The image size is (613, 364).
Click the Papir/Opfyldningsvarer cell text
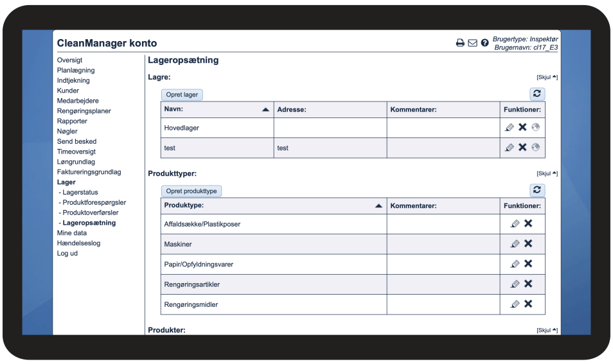[x=199, y=264]
